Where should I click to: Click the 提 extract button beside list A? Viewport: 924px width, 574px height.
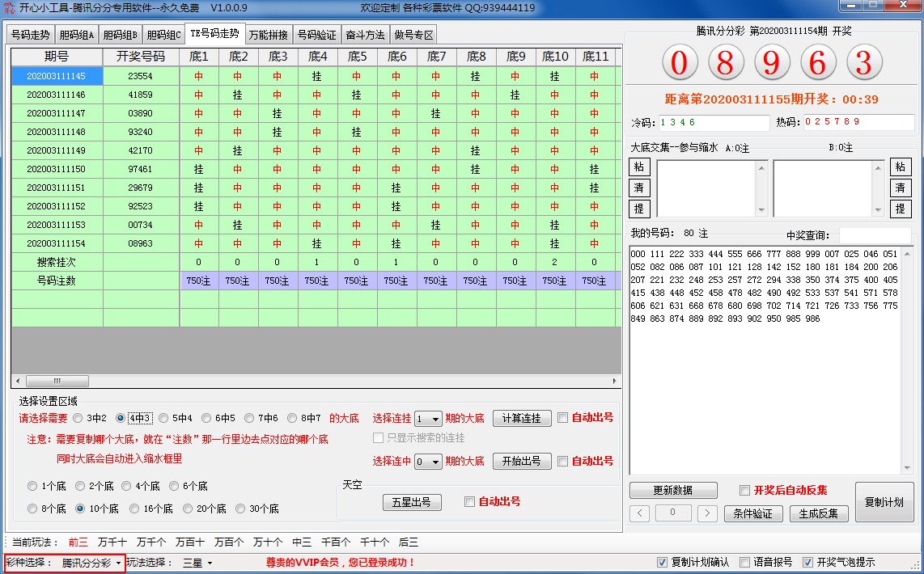click(x=639, y=209)
